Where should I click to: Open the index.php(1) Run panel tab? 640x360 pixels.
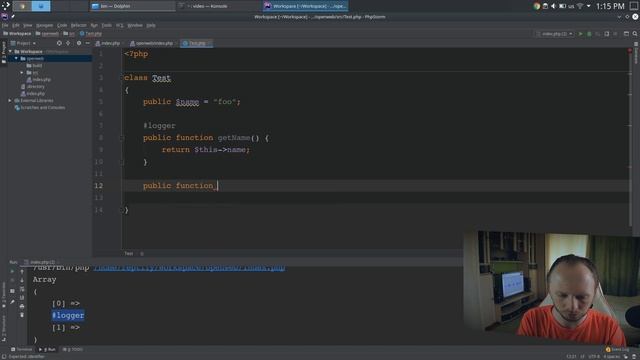42,262
